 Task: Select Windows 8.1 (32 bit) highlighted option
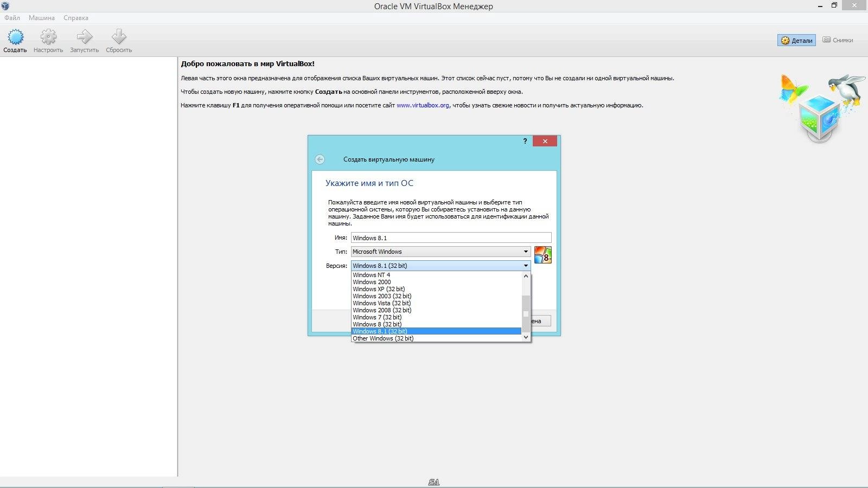437,331
